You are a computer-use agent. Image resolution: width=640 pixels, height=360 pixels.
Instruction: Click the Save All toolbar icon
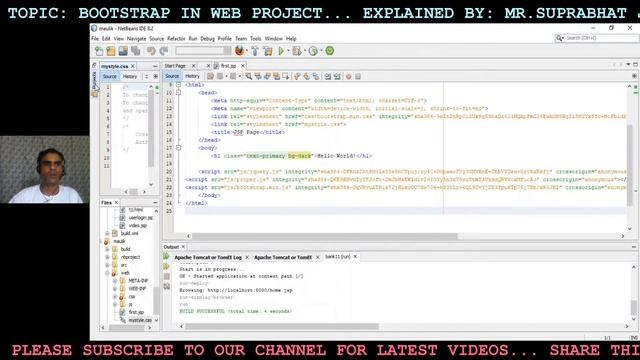(136, 51)
